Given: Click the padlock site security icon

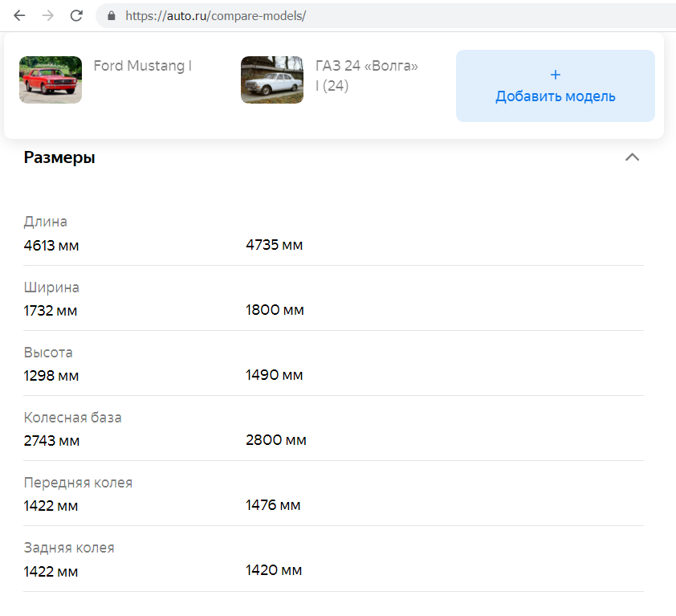Looking at the screenshot, I should click(111, 15).
